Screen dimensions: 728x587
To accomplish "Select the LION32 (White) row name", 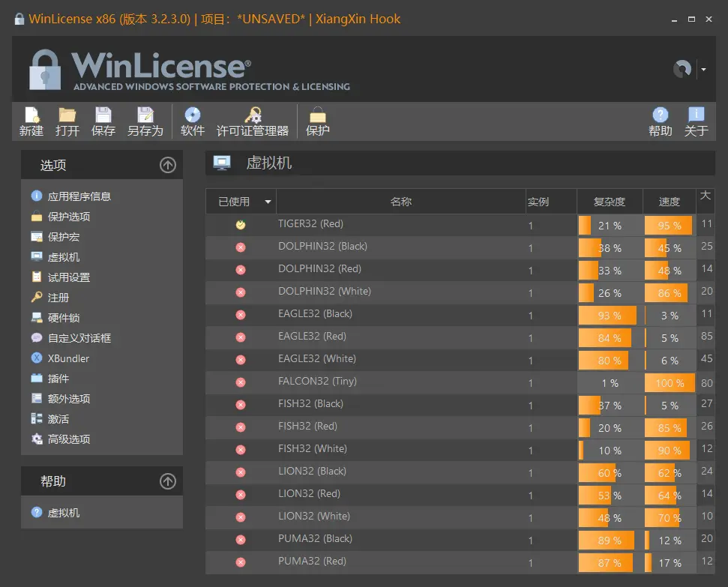I will 314,516.
